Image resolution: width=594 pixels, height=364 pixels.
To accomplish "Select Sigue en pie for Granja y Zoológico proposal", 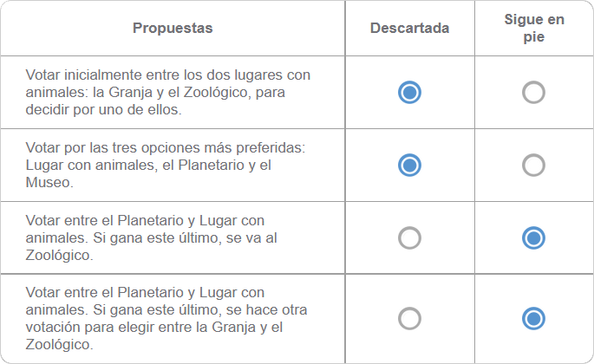I will point(533,93).
